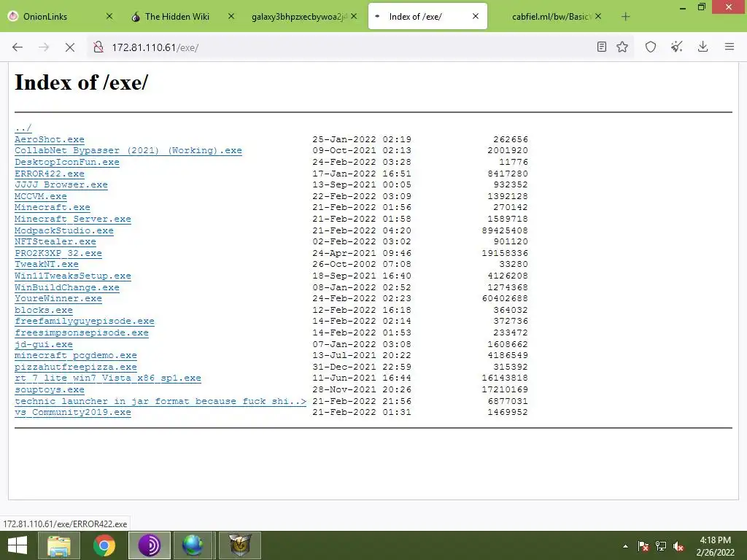Open ModpackStudio.exe link
Viewport: 747px width, 560px height.
pos(64,230)
